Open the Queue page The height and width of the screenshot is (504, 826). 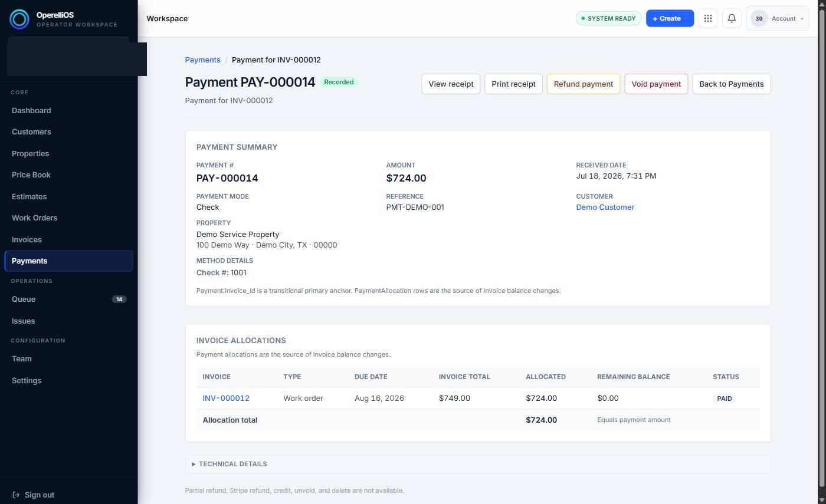coord(68,299)
